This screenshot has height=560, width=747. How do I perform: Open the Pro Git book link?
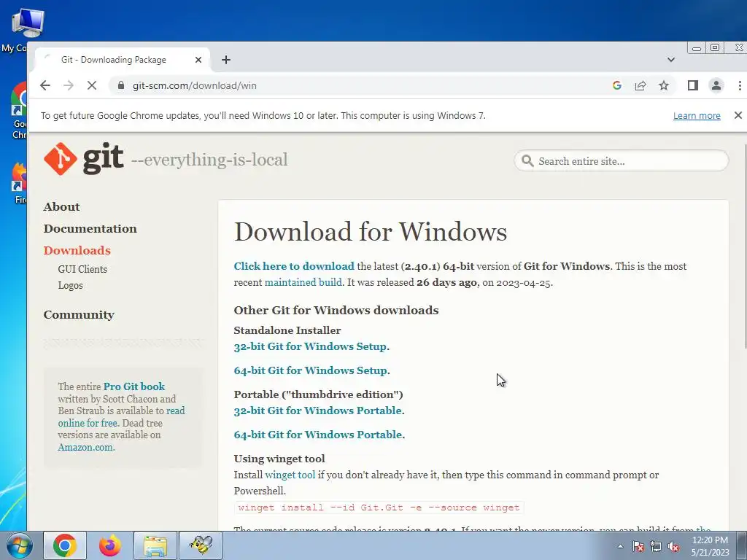(134, 386)
